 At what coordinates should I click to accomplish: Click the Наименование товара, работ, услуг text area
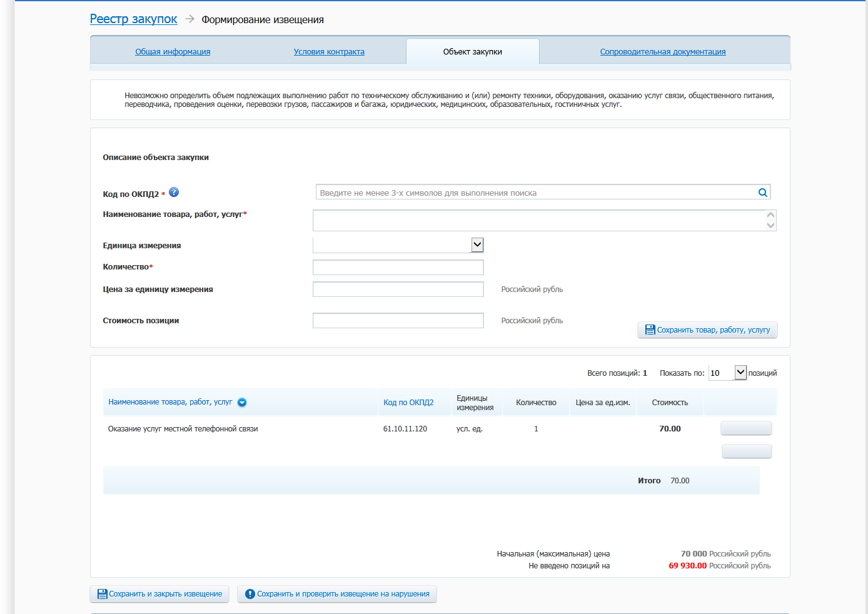pyautogui.click(x=538, y=221)
